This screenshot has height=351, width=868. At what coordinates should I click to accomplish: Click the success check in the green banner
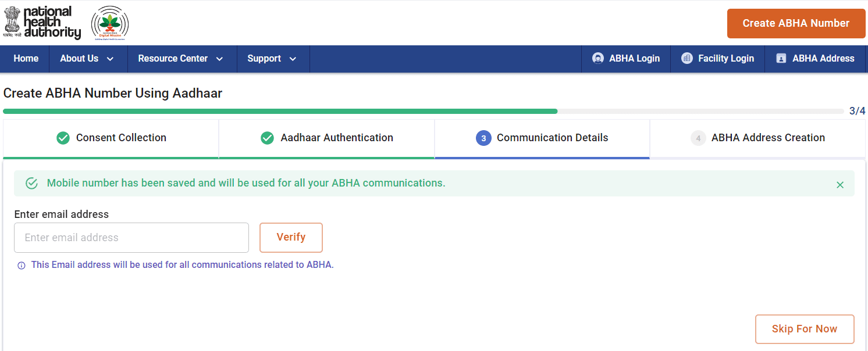(32, 182)
